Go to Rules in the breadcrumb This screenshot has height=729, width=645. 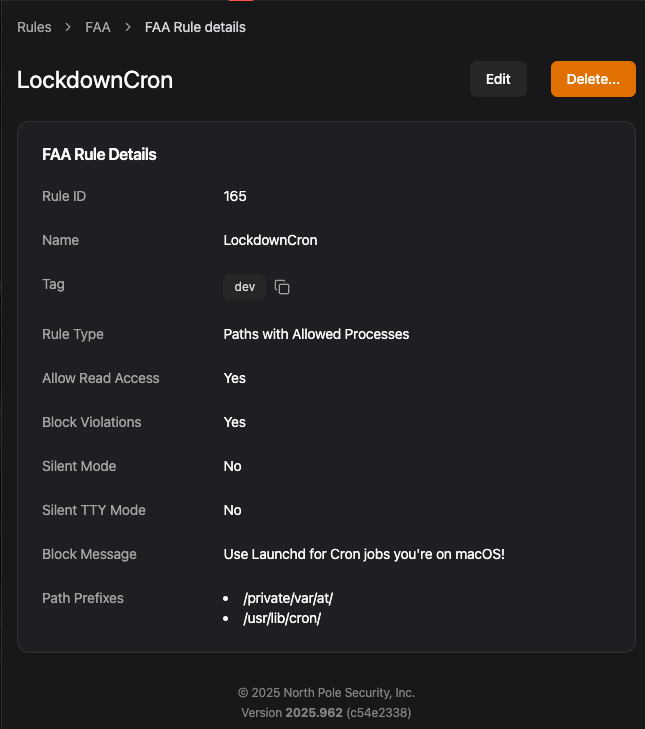tap(34, 27)
